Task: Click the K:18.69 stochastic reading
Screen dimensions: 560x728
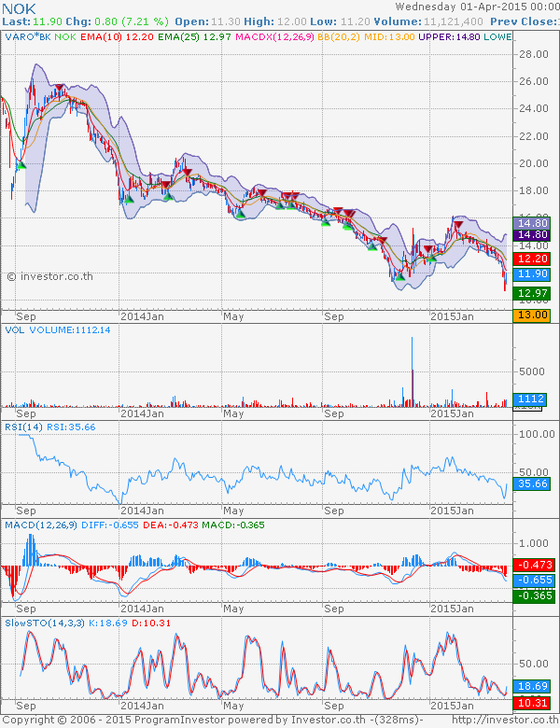Action: pos(108,623)
